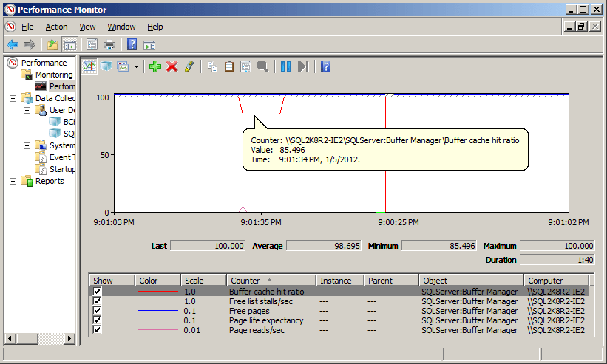The width and height of the screenshot is (607, 364).
Task: Open the Action menu
Action: (x=56, y=27)
